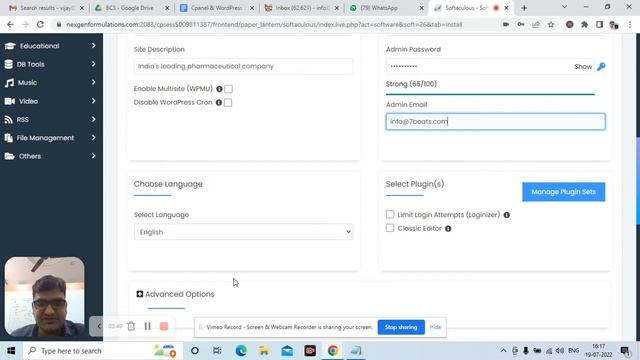The width and height of the screenshot is (640, 360).
Task: Click the RSS feed icon
Action: tap(9, 119)
